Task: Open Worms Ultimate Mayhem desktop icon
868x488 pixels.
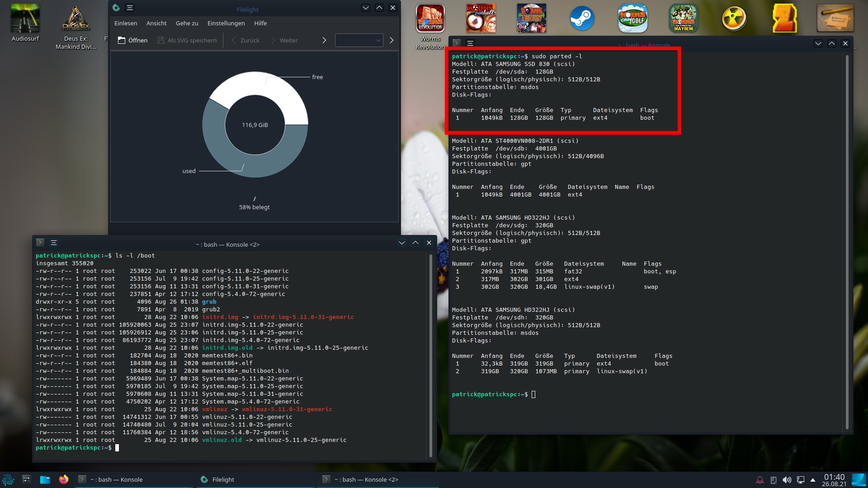Action: pyautogui.click(x=683, y=19)
